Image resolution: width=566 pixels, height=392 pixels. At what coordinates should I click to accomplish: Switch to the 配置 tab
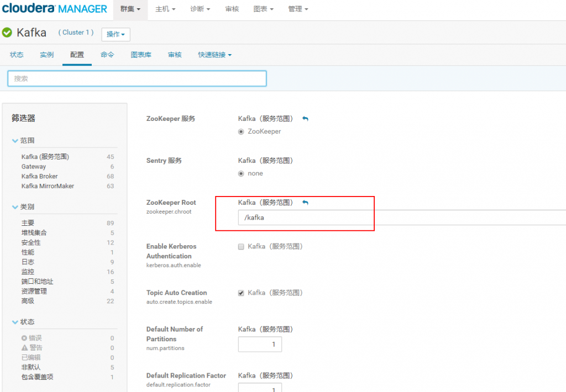point(77,55)
